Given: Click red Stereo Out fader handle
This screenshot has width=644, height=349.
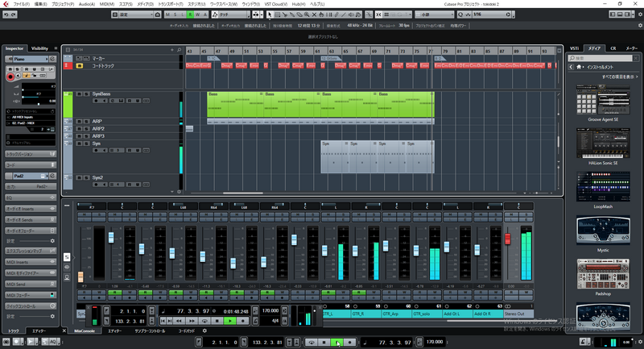Looking at the screenshot, I should [x=508, y=239].
